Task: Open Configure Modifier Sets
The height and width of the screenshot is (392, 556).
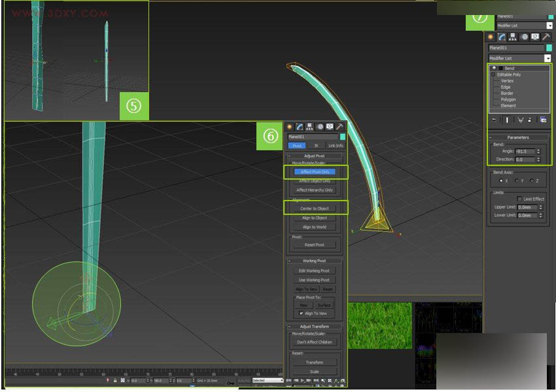Action: point(542,119)
